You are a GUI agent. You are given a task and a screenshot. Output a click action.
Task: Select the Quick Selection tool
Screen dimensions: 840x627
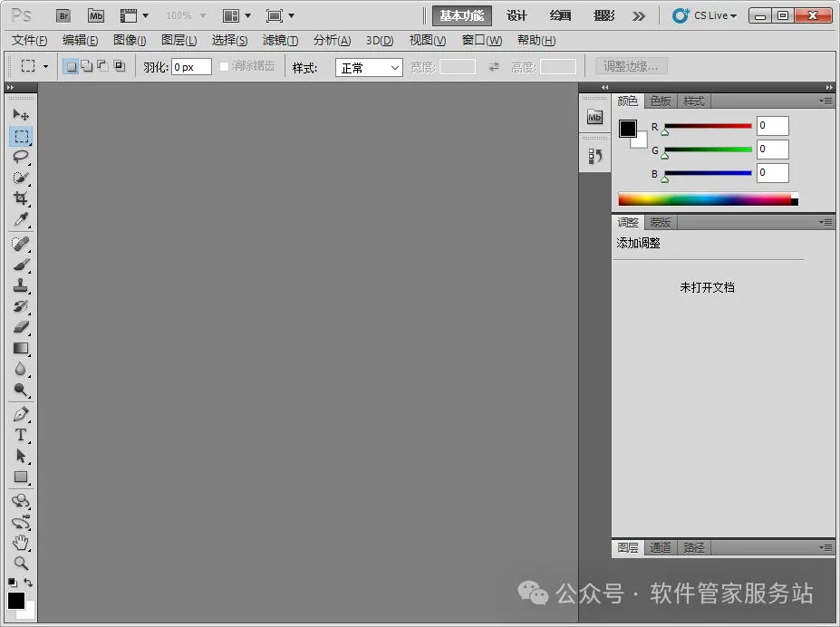[21, 178]
